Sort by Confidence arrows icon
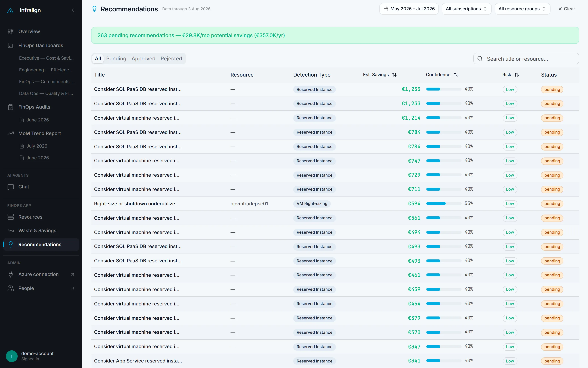 456,75
